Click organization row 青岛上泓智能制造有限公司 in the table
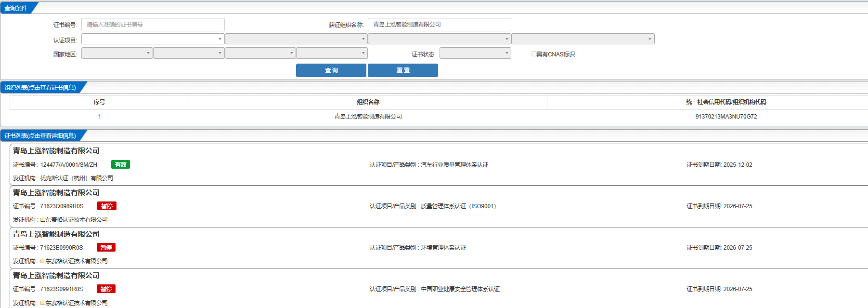The image size is (868, 308). (368, 117)
